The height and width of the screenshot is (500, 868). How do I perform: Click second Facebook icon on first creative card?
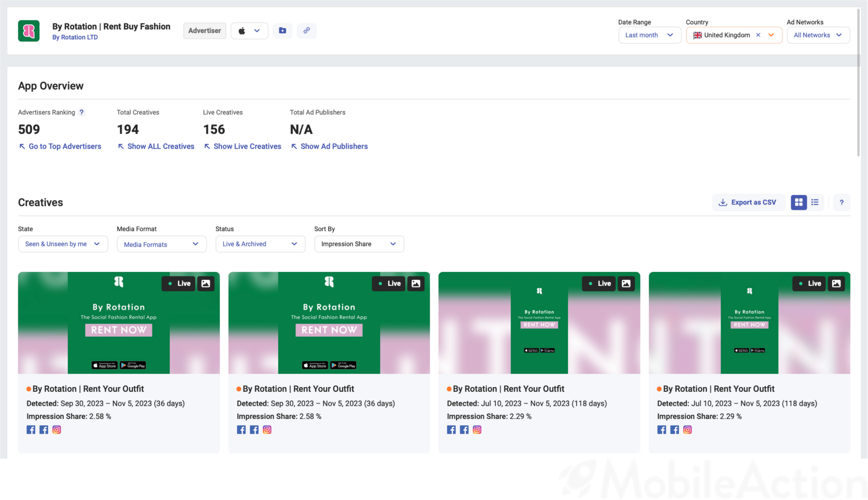coord(44,429)
